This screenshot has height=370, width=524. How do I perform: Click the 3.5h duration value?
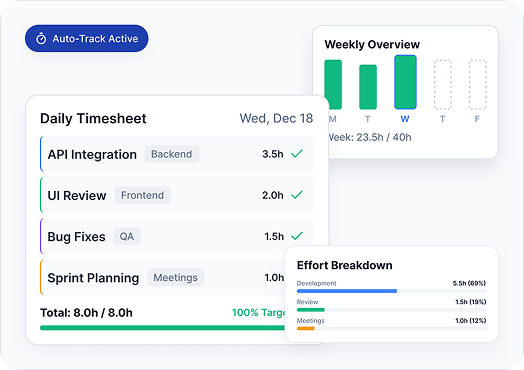coord(273,154)
